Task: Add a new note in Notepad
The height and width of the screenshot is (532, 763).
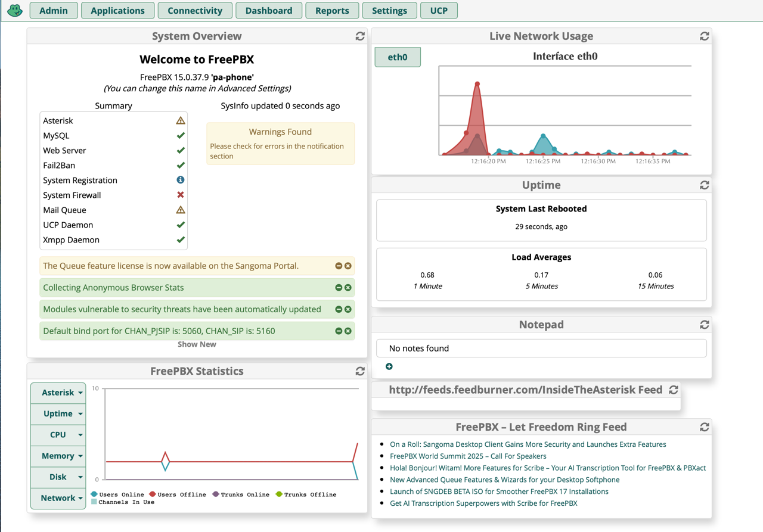Action: tap(389, 366)
